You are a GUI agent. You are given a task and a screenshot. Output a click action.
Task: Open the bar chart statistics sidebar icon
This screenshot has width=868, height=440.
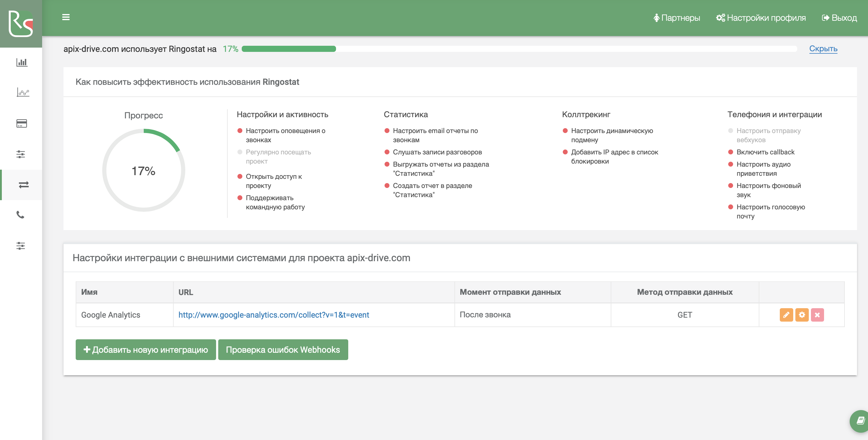[22, 62]
